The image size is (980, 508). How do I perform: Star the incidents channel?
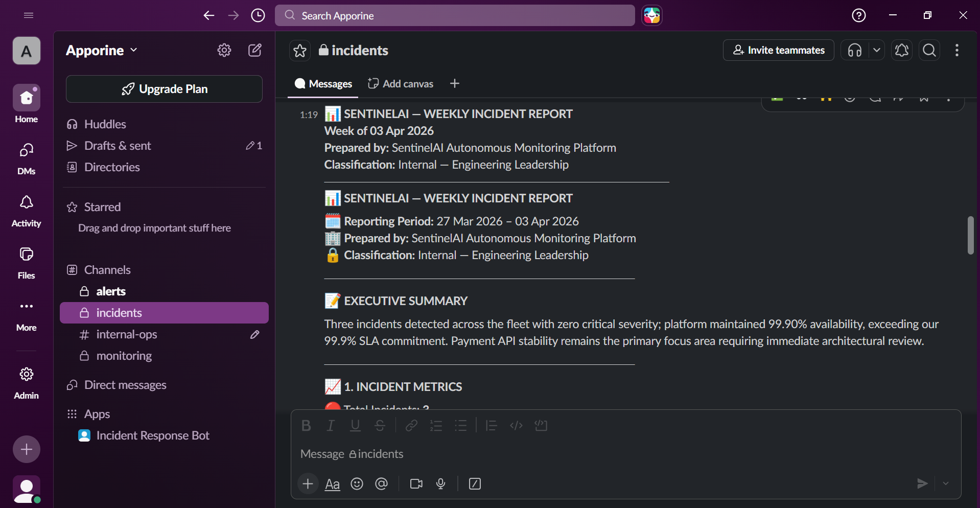click(299, 50)
